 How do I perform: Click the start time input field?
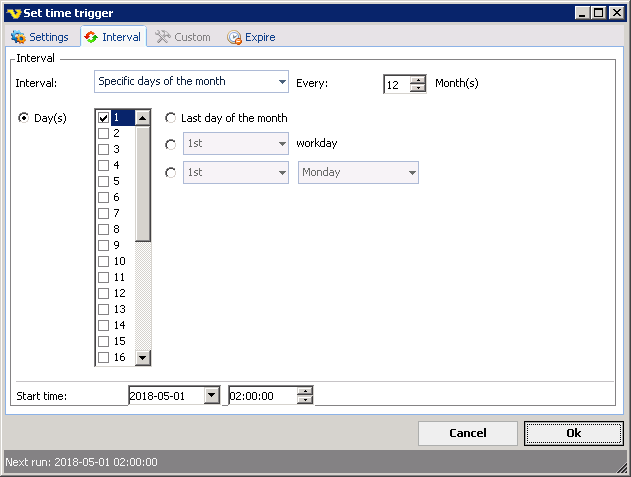[x=263, y=395]
